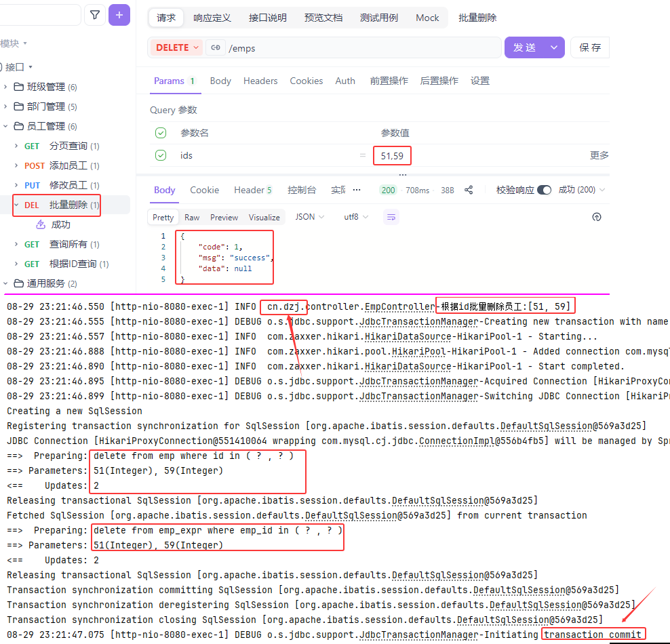
Task: Switch to the Headers request tab
Action: pos(260,81)
